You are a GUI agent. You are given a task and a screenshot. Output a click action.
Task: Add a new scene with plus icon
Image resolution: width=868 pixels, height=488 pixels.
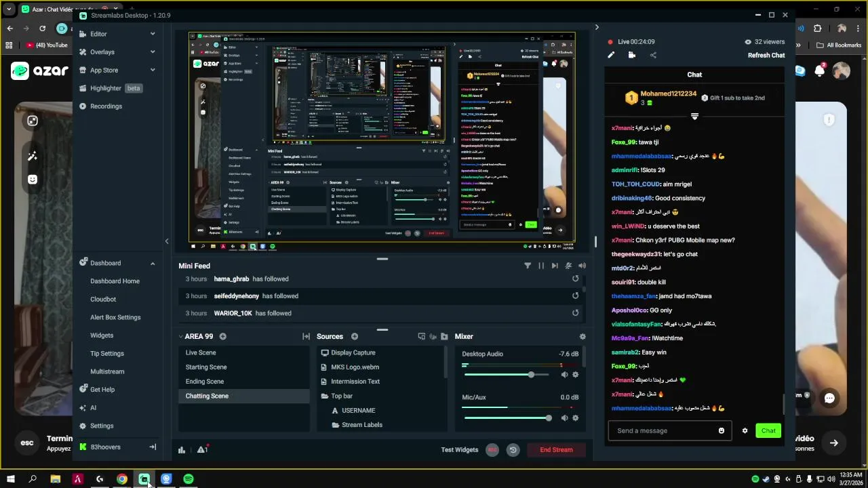(x=223, y=336)
